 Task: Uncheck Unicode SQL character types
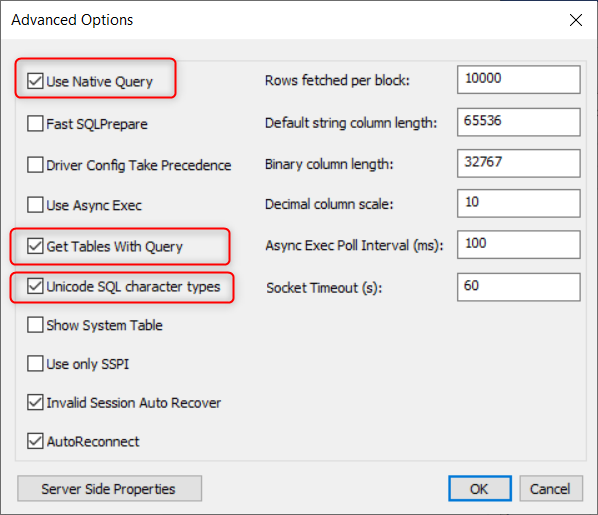click(x=35, y=286)
